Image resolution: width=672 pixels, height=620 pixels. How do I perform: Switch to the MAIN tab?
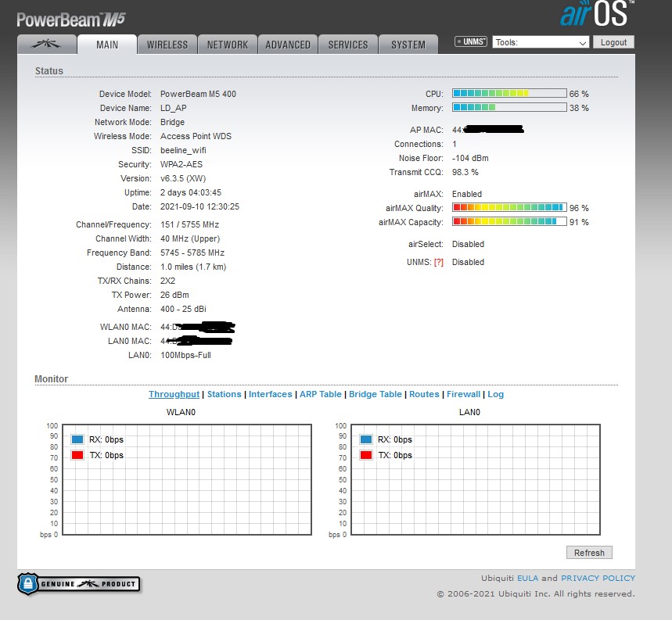107,45
